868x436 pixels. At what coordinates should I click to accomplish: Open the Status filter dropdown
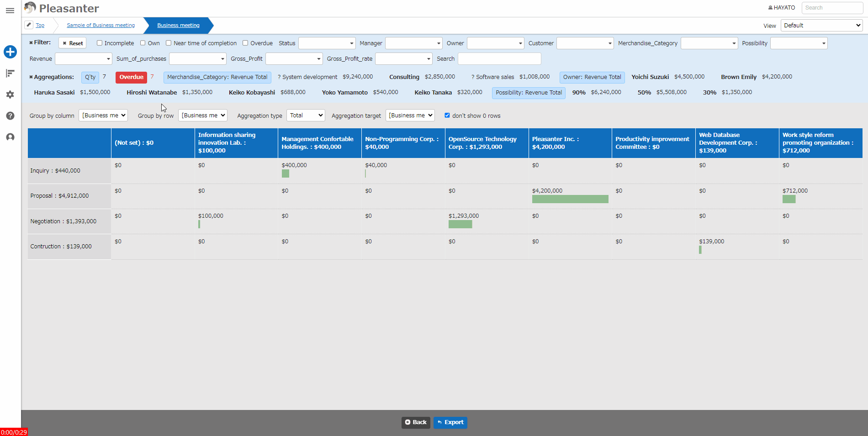(x=327, y=43)
